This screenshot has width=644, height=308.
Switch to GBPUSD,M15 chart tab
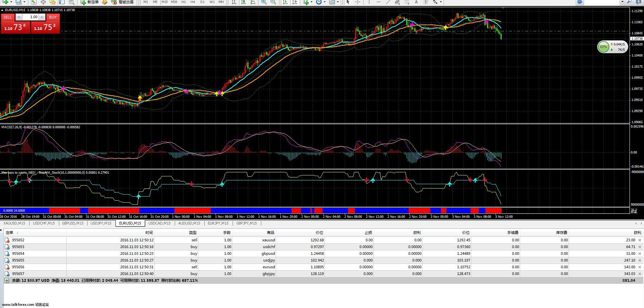click(x=73, y=223)
